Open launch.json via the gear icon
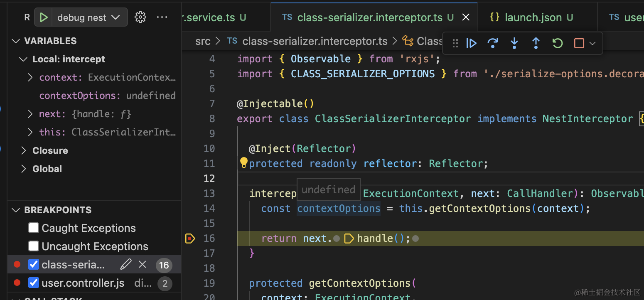Image resolution: width=644 pixels, height=300 pixels. click(x=140, y=17)
